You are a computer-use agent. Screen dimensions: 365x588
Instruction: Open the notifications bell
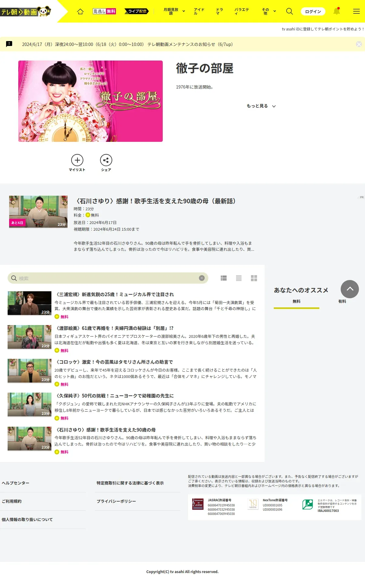(337, 11)
